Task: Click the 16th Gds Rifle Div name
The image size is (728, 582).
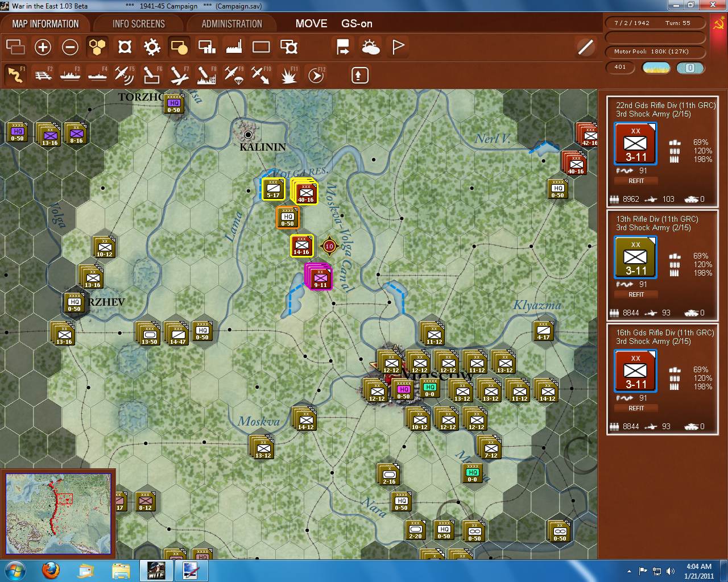Action: click(x=665, y=332)
